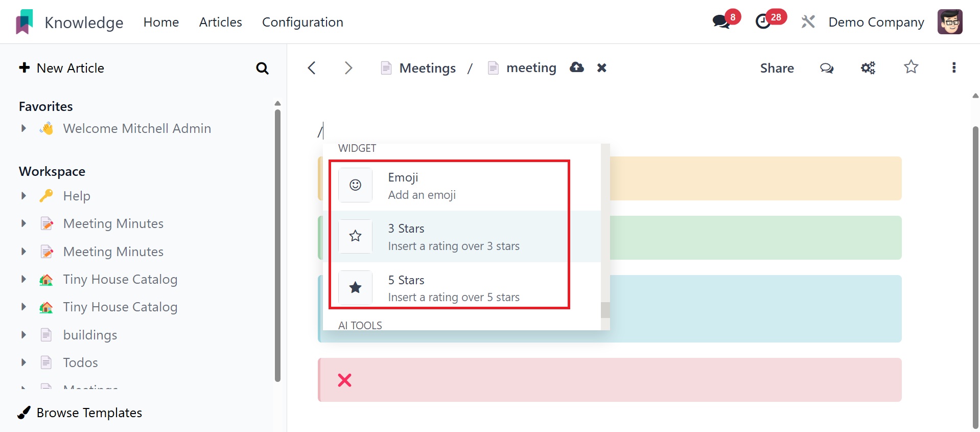Open the Configuration menu

click(302, 22)
